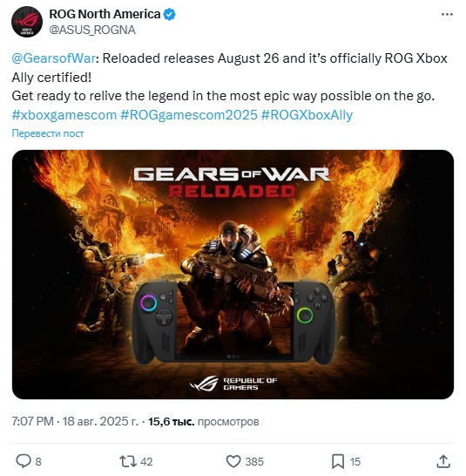Click the repost arrows icon
The image size is (466, 476).
[128, 461]
